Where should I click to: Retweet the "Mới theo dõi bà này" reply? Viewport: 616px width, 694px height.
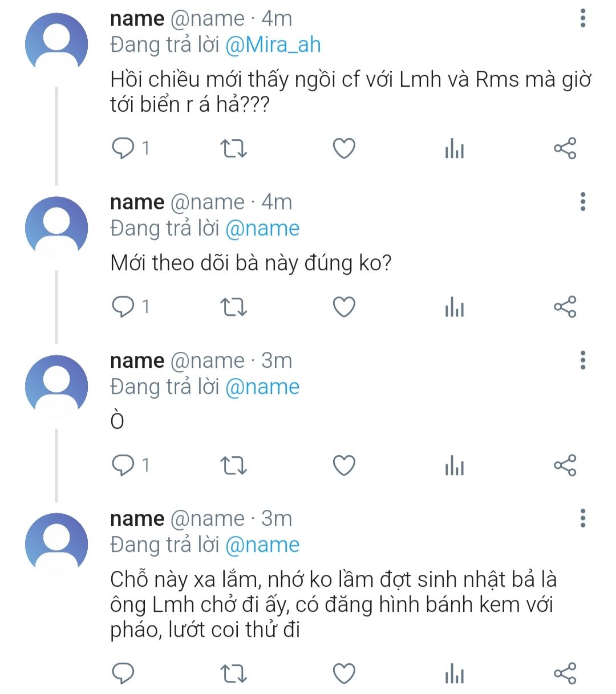(233, 307)
